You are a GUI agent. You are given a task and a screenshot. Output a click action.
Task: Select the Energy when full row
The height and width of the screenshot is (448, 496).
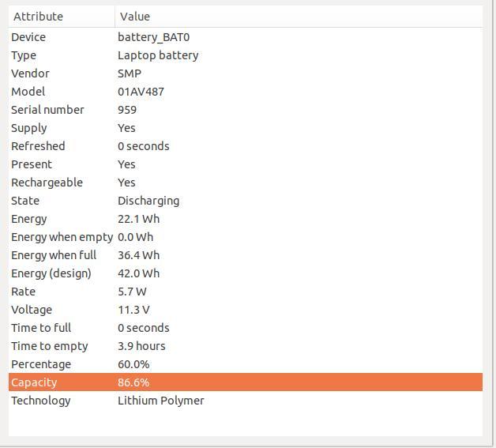pos(246,255)
